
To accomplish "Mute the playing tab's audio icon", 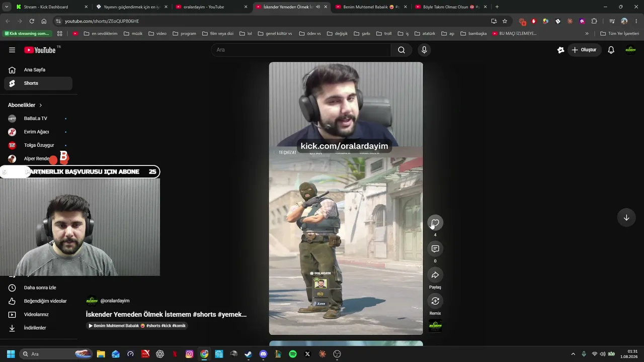I will [x=317, y=7].
